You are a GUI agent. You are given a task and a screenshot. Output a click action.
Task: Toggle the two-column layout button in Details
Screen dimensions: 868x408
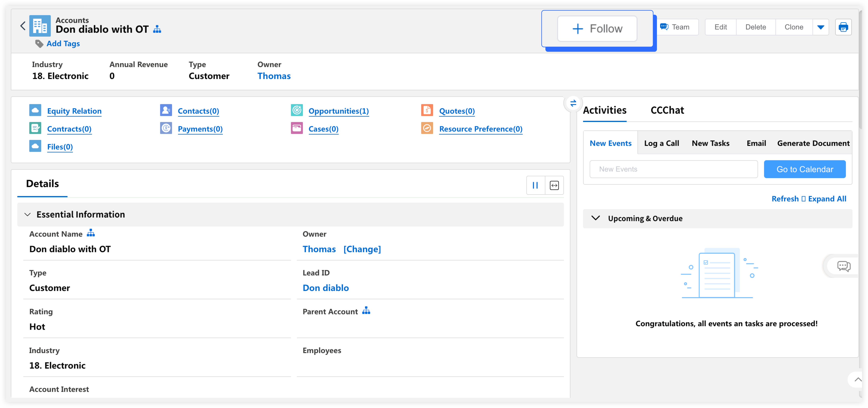click(x=535, y=185)
